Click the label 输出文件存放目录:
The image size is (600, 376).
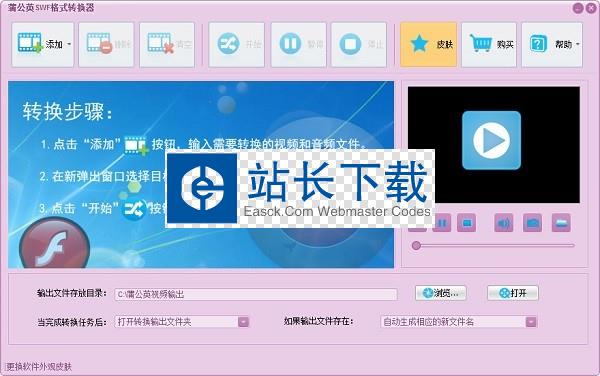click(72, 293)
